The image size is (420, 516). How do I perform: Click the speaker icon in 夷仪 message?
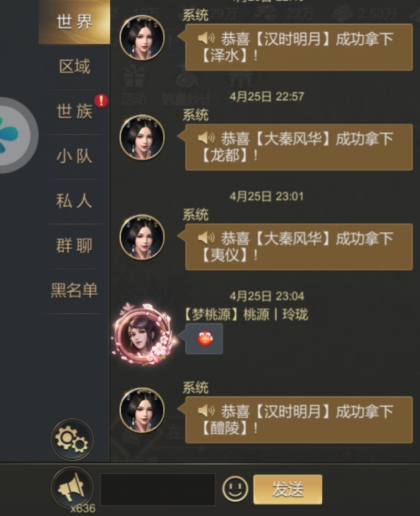(206, 238)
